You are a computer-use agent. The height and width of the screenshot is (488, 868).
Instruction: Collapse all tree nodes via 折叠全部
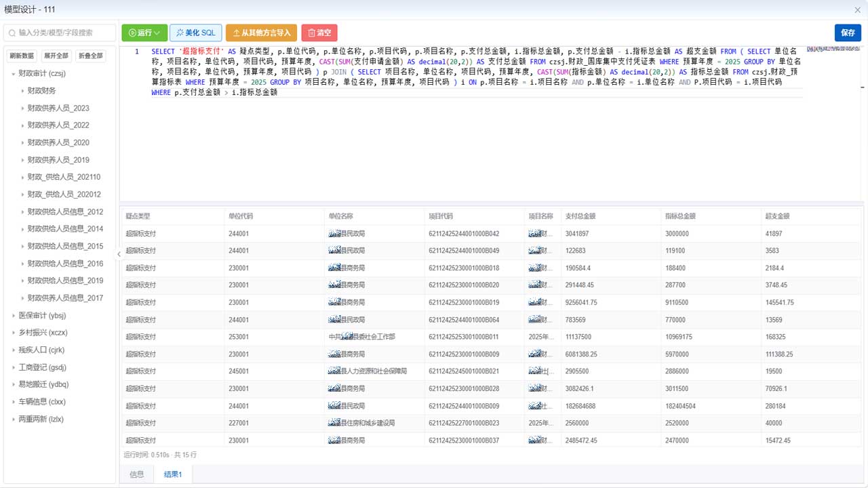point(90,56)
